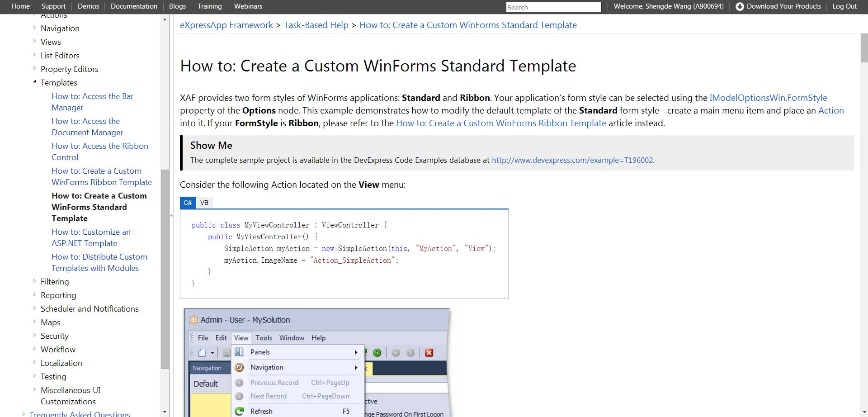Select the C# code tab
868x417 pixels.
click(188, 203)
